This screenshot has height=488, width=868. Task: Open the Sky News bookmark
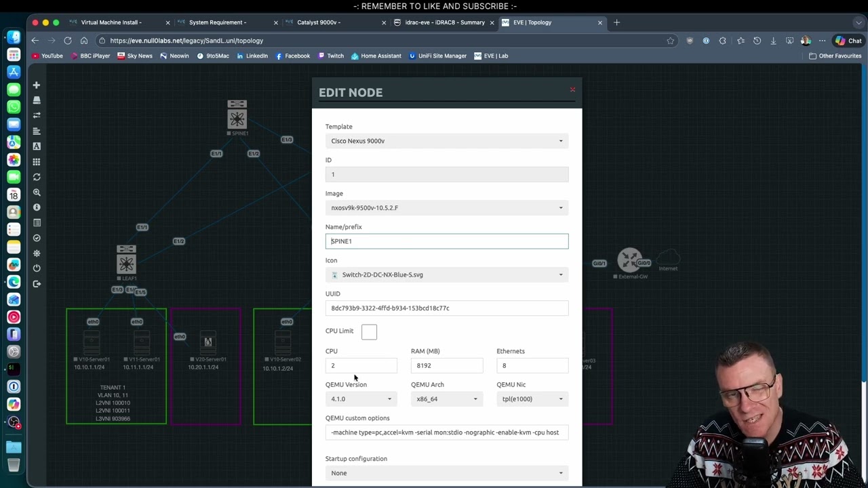tap(135, 56)
